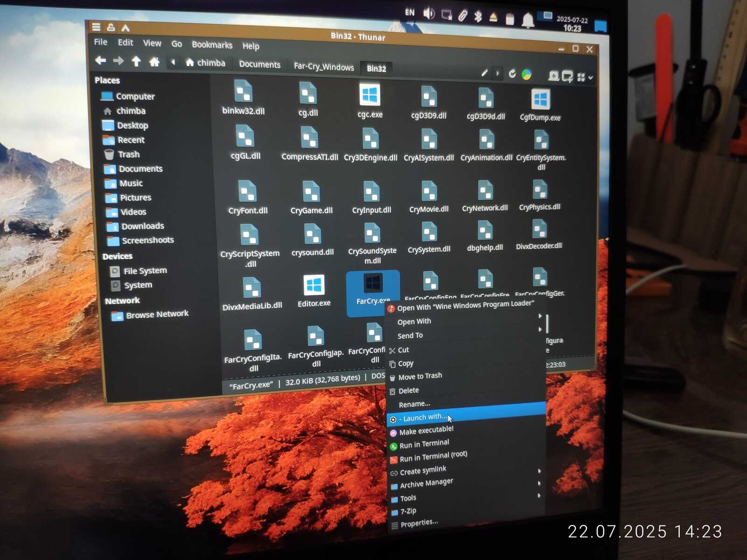Viewport: 747px width, 560px height.
Task: Open the View menu
Action: [x=152, y=43]
